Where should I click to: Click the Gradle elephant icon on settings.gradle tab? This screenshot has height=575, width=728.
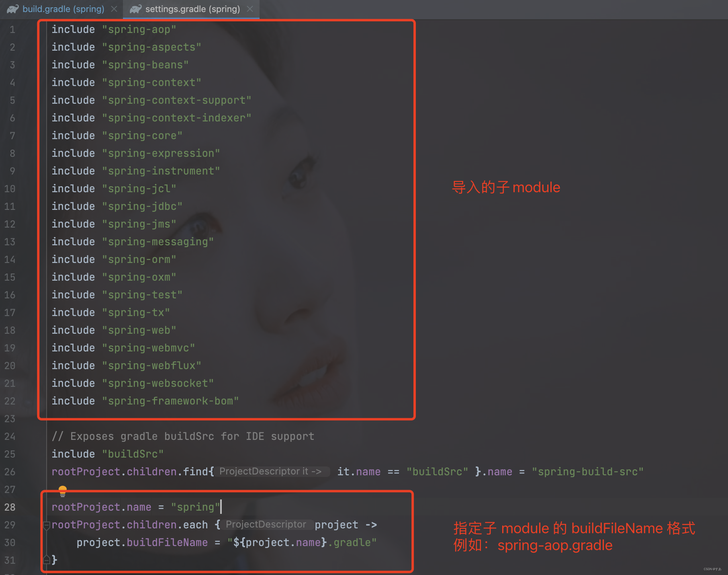137,9
